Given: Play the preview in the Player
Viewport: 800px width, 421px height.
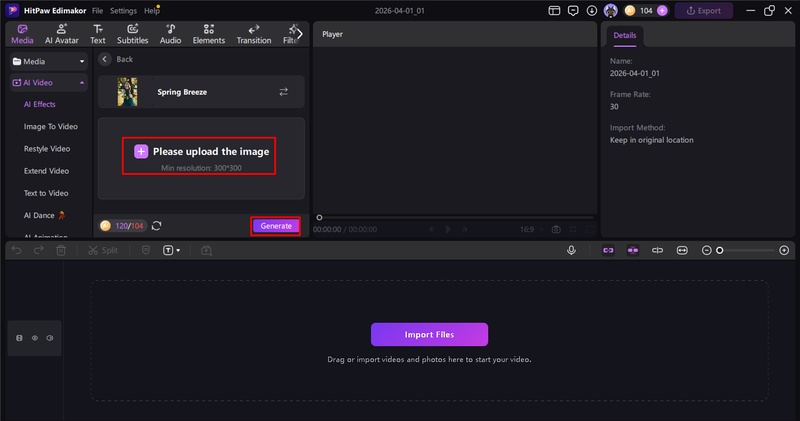Looking at the screenshot, I should [448, 229].
